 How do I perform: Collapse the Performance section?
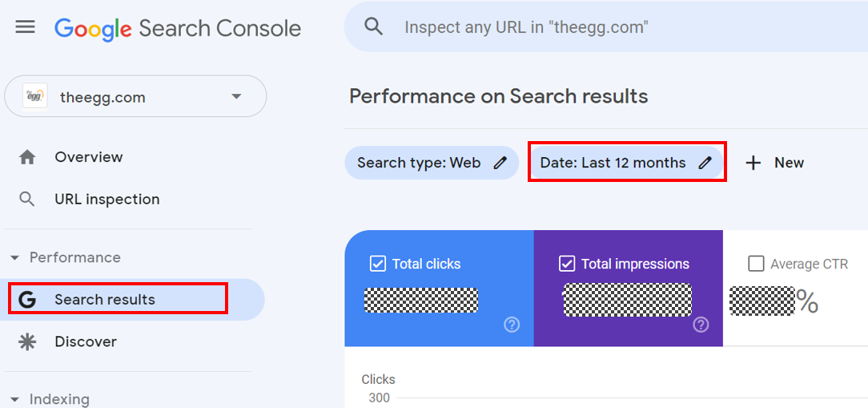point(14,258)
